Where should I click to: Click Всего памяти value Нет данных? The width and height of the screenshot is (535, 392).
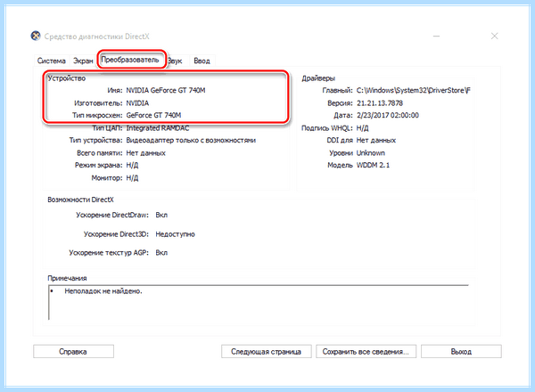pos(145,153)
